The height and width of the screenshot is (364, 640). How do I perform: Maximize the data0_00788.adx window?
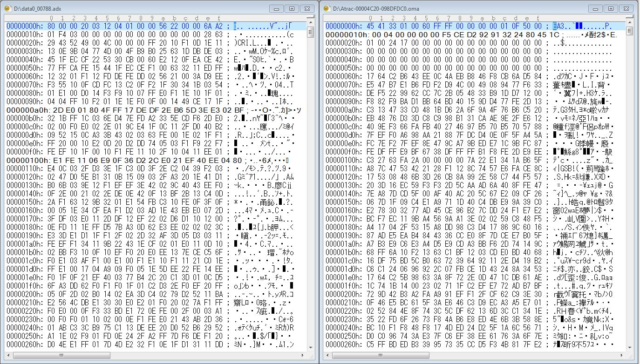pos(292,9)
